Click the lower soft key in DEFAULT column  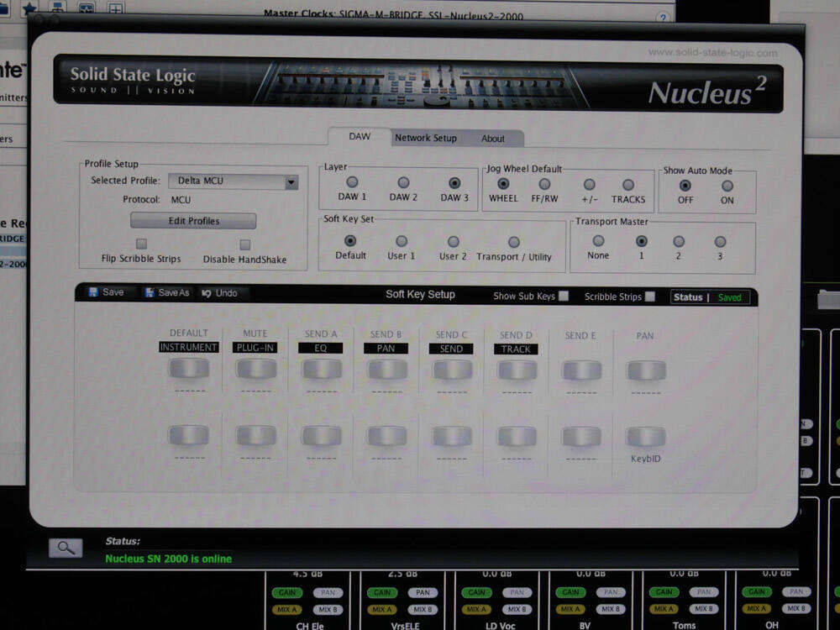point(188,435)
